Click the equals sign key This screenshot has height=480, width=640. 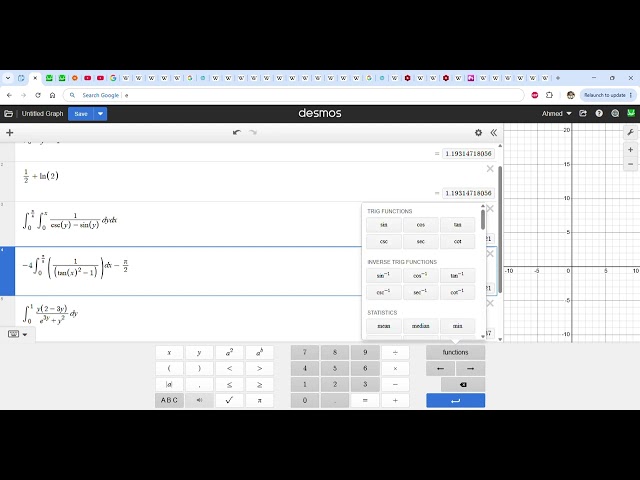(365, 400)
